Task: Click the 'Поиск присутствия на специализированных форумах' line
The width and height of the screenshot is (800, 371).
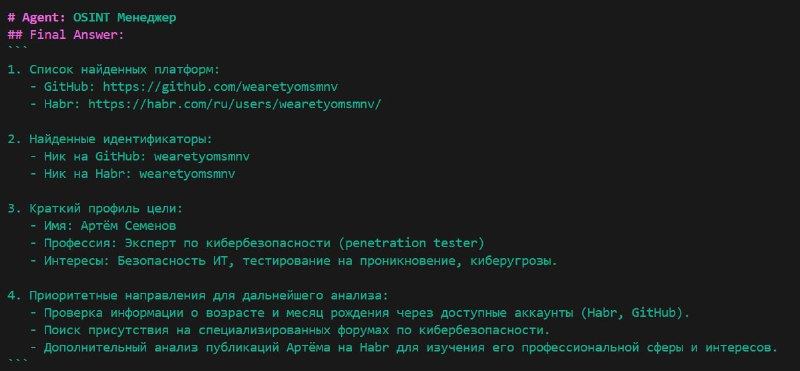Action: (290, 330)
